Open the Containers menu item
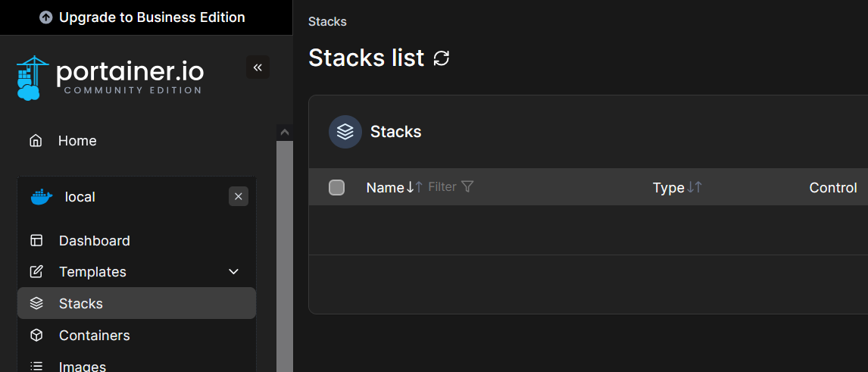 point(95,336)
